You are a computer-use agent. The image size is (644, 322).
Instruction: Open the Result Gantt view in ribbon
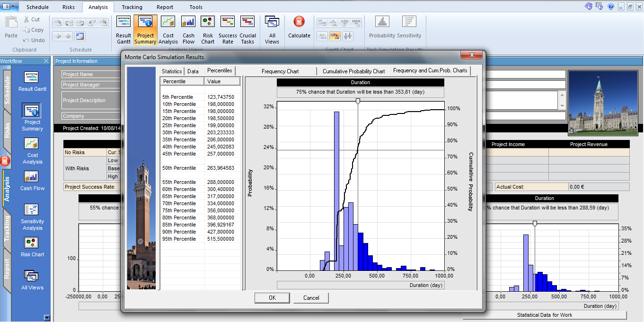124,30
